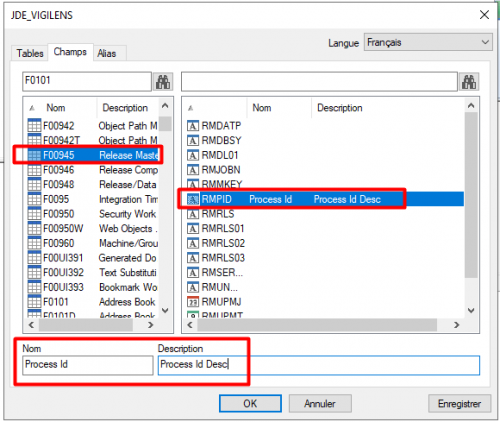Select the F0101 Address Book table icon
The width and height of the screenshot is (500, 422).
[x=34, y=302]
